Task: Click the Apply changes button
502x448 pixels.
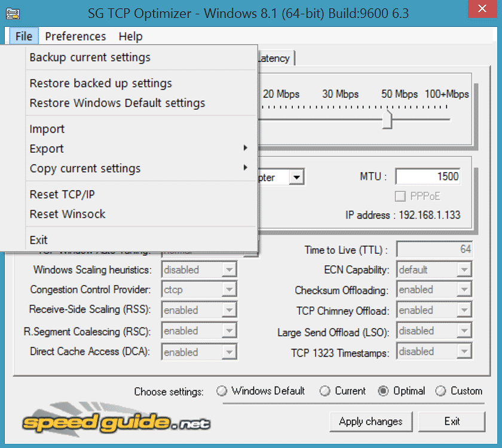Action: 371,422
